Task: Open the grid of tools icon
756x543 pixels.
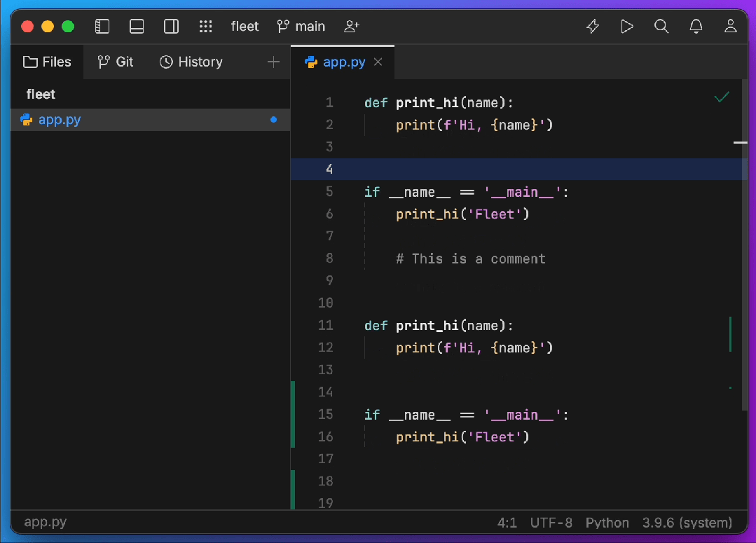Action: coord(205,27)
